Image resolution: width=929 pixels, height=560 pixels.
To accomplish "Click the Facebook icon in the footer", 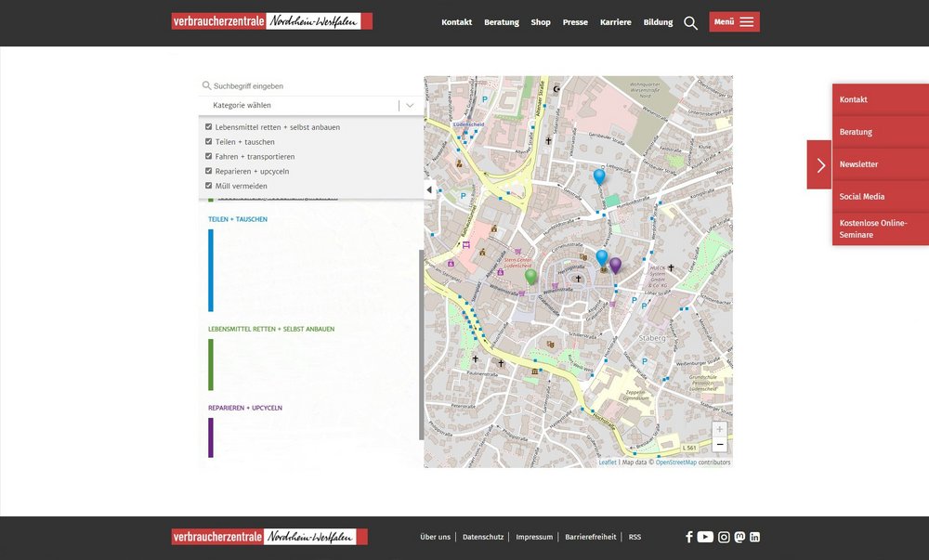I will pos(688,536).
